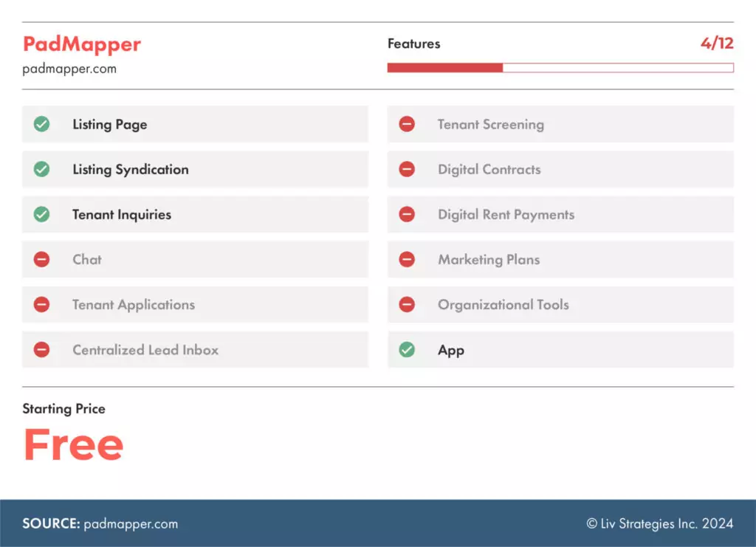Image resolution: width=756 pixels, height=547 pixels.
Task: Click the green check icon beside Listing Syndication
Action: (x=42, y=169)
